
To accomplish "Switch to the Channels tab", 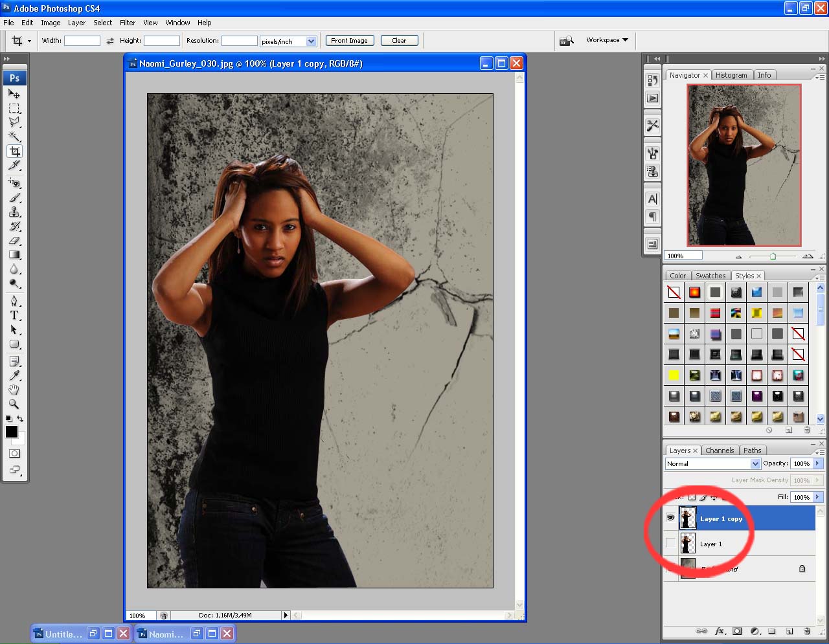I will click(x=720, y=450).
